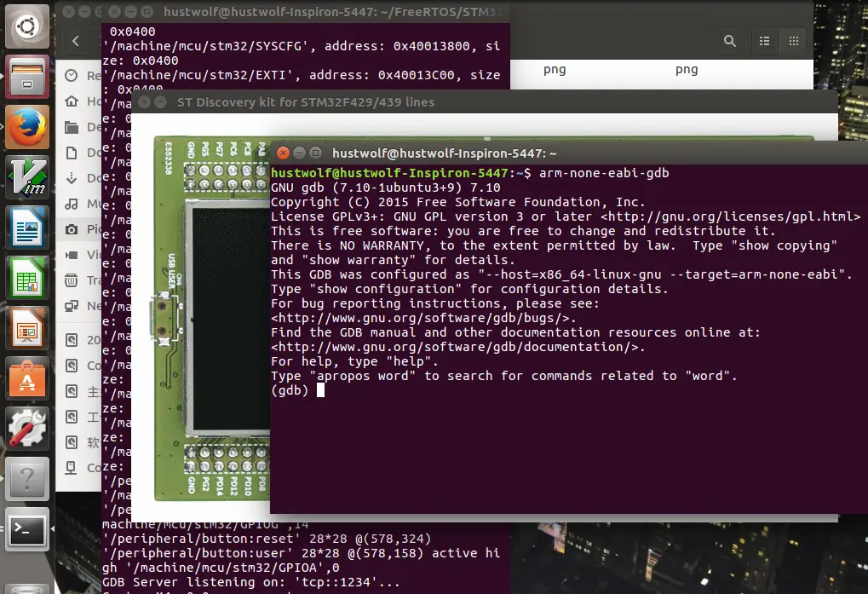Minimize the front gdb terminal window
The width and height of the screenshot is (868, 594).
click(299, 153)
